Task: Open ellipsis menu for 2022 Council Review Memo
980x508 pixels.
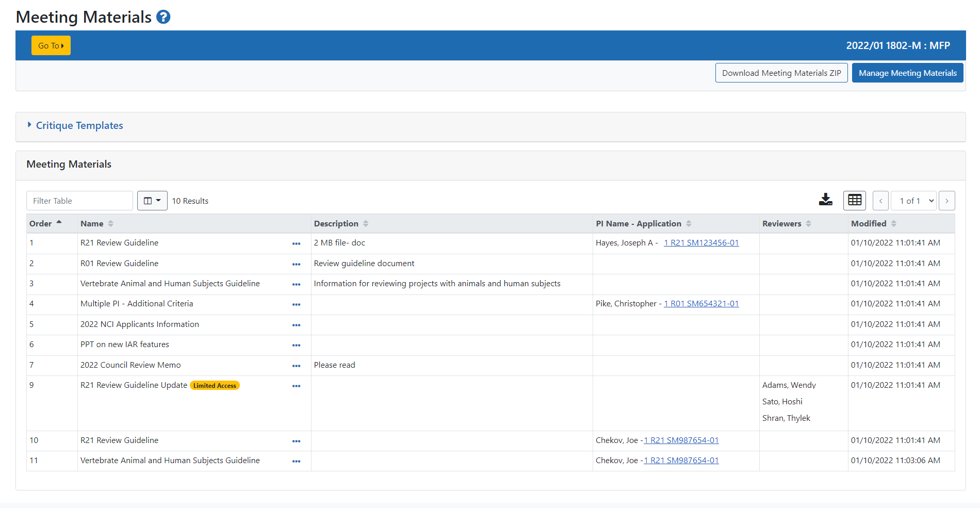Action: tap(296, 366)
